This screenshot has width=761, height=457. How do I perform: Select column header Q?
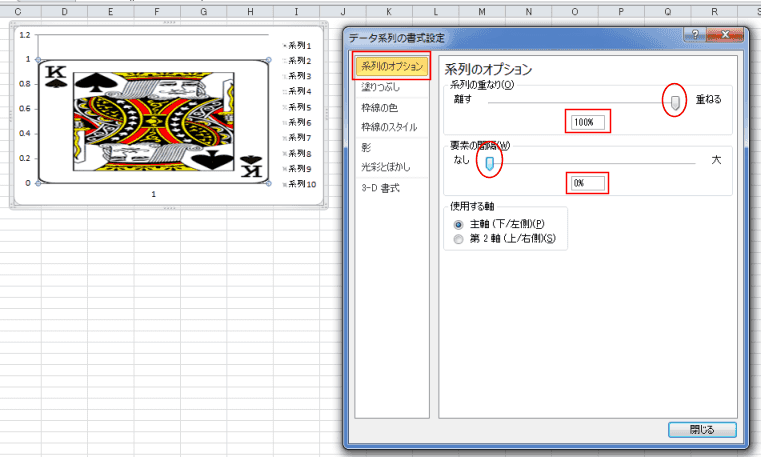coord(668,12)
